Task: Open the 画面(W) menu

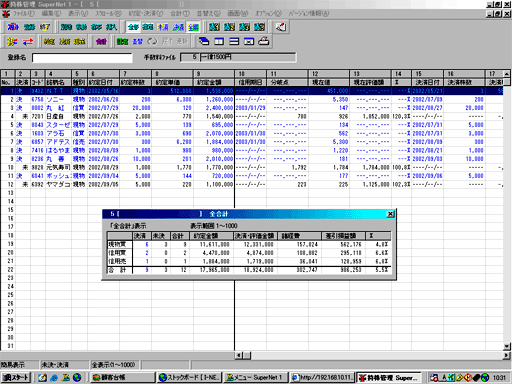Action: point(238,14)
